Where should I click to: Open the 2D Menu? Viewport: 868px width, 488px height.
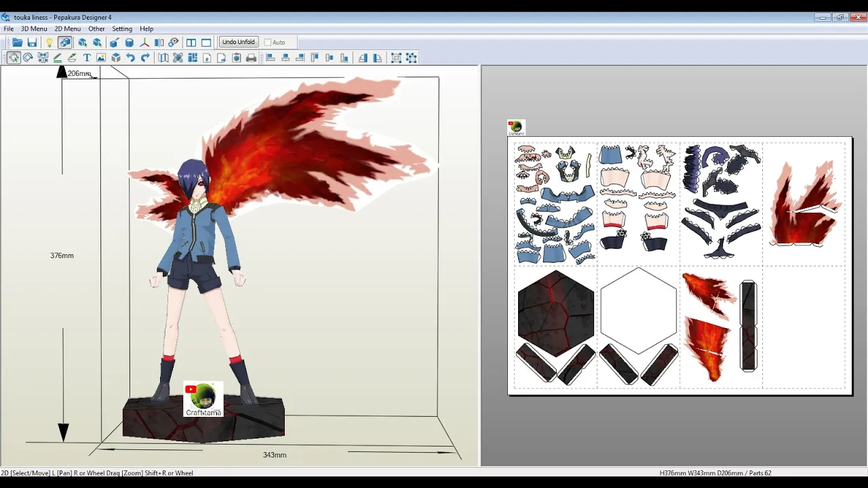coord(67,28)
